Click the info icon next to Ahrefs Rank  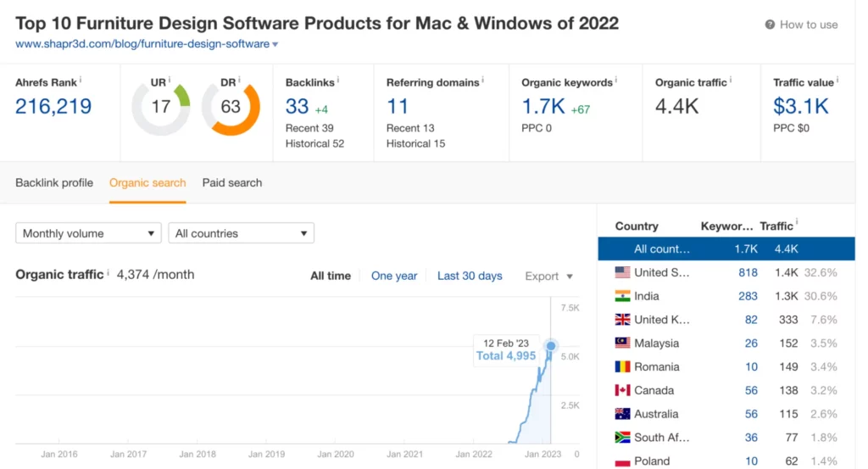81,81
